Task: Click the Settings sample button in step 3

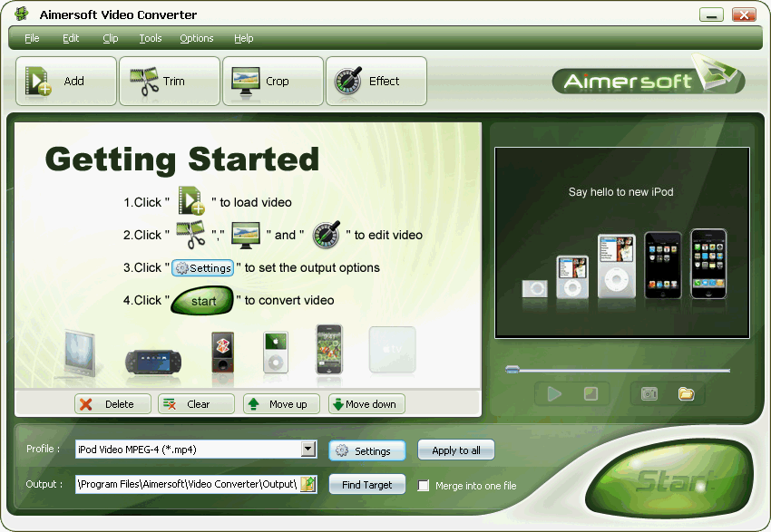Action: pos(202,267)
